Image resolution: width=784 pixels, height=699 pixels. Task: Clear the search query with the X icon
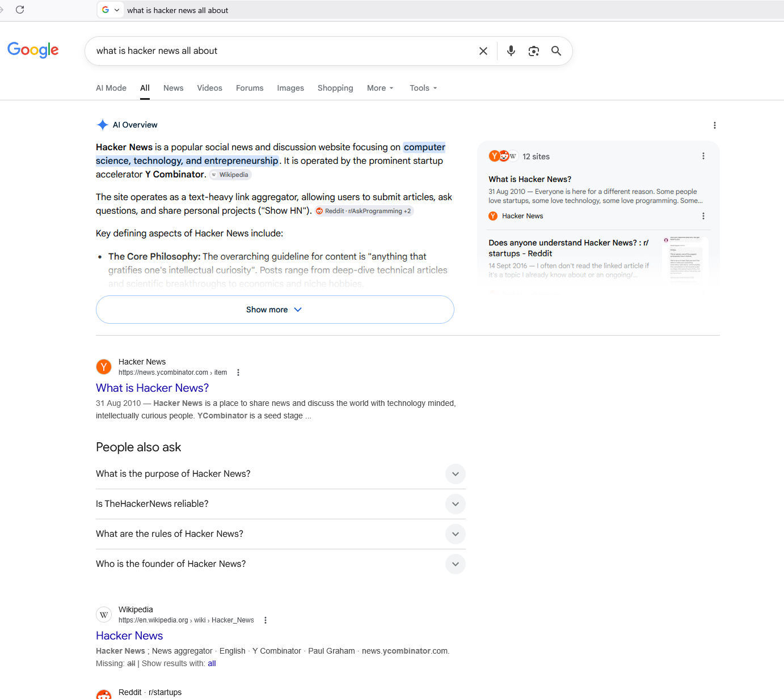point(483,51)
